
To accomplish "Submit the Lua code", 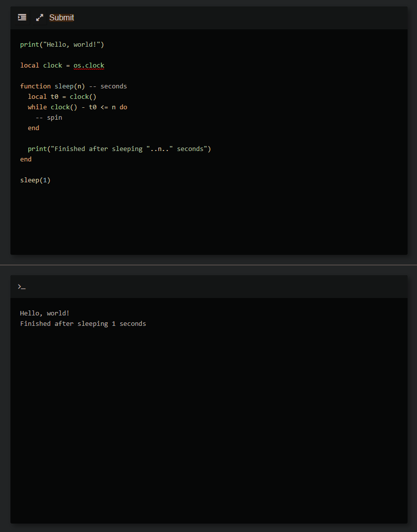I will [x=62, y=18].
